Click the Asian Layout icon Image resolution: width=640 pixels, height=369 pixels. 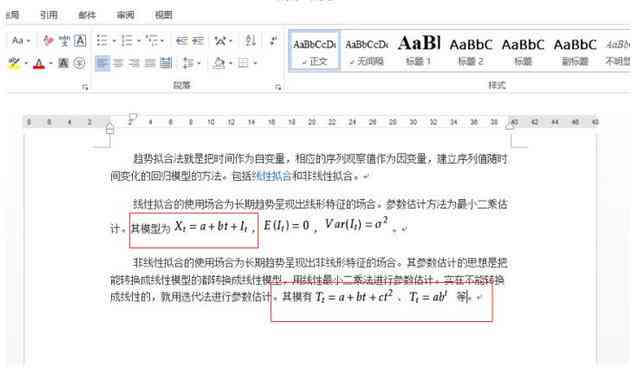point(220,40)
